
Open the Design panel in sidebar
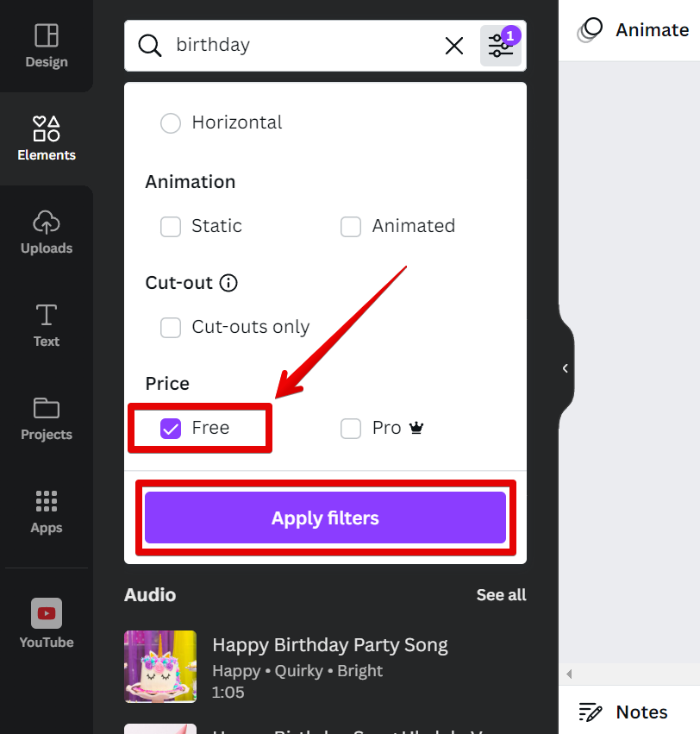pos(46,46)
